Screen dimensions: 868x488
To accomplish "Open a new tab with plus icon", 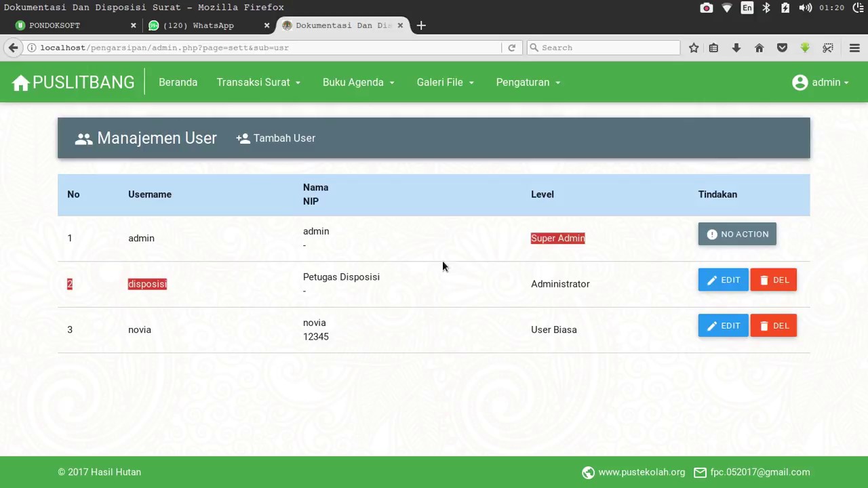I will pyautogui.click(x=421, y=26).
